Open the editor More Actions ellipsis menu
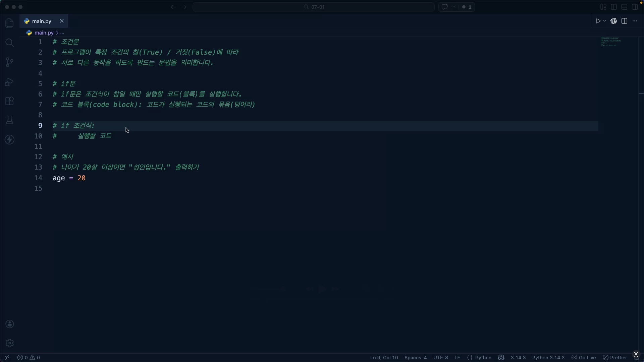The width and height of the screenshot is (644, 362). click(635, 21)
